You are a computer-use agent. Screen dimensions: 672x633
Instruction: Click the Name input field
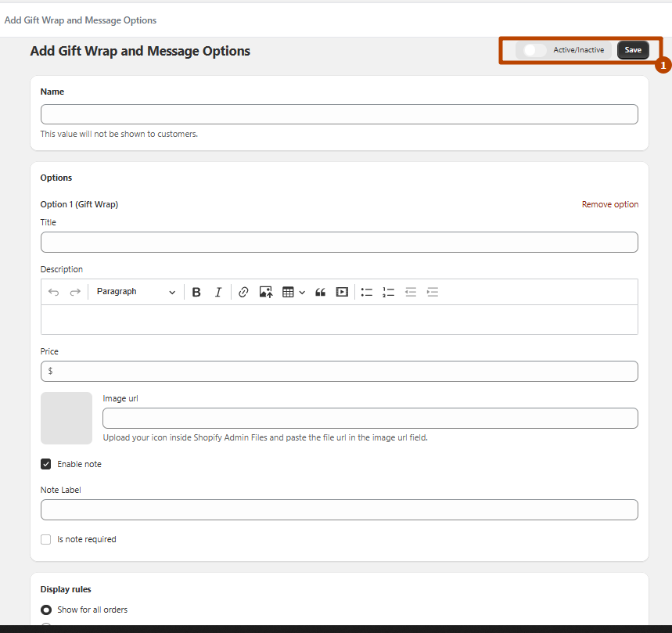coord(339,114)
